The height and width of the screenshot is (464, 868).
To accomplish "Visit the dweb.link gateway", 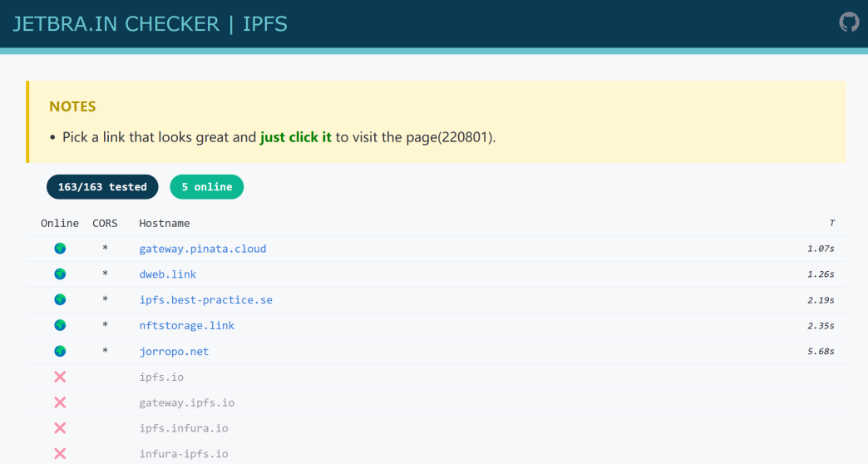I will (x=167, y=274).
